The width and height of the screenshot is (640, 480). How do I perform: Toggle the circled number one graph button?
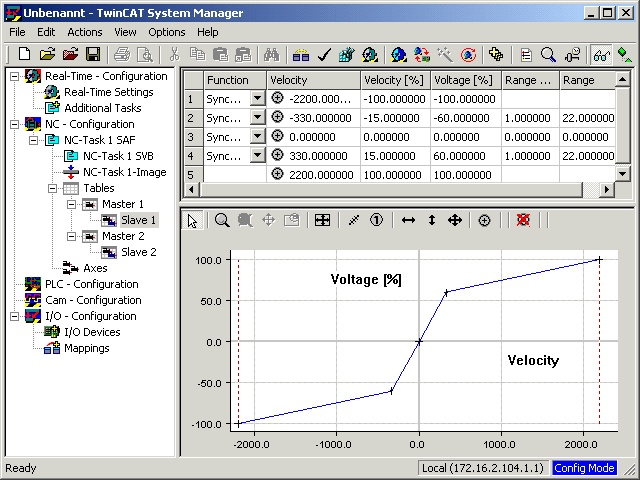(x=376, y=220)
